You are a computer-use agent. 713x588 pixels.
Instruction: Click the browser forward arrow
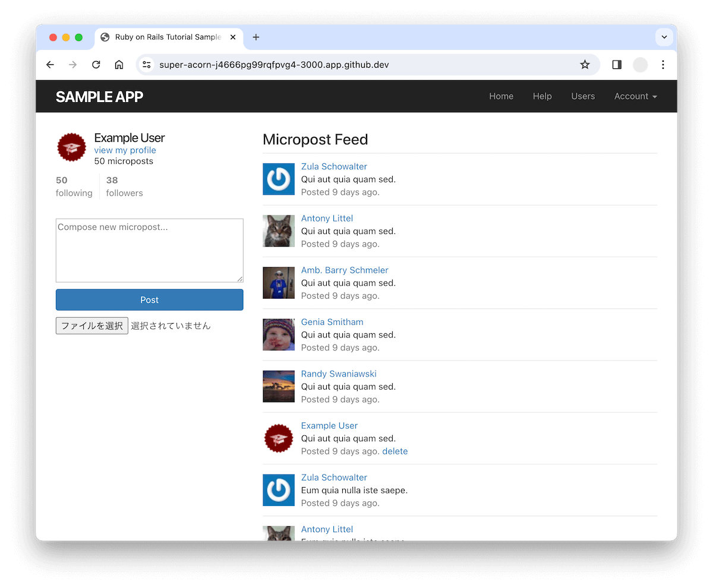[x=73, y=65]
